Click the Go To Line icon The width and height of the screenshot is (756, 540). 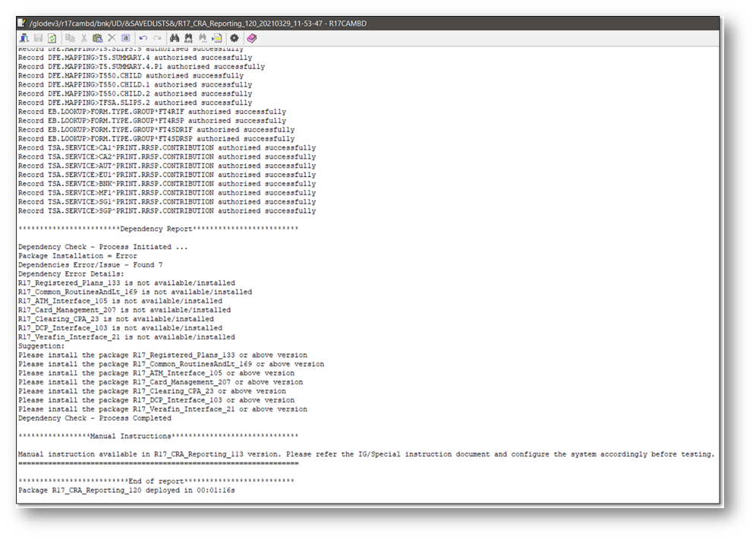pyautogui.click(x=217, y=38)
